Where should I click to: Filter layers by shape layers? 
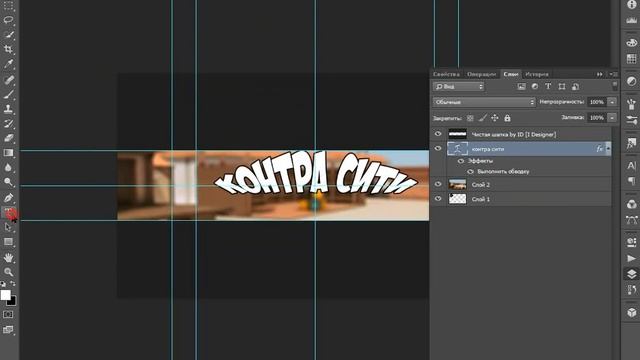562,87
